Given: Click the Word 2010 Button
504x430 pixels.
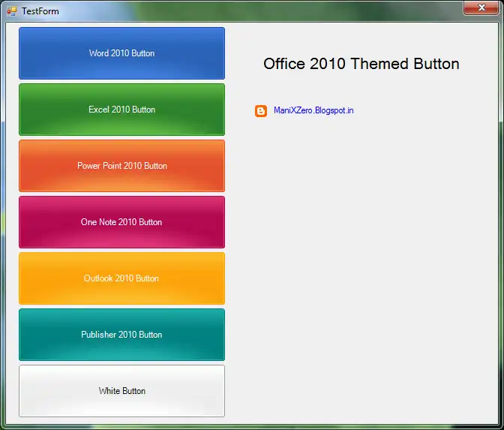Looking at the screenshot, I should pos(121,53).
